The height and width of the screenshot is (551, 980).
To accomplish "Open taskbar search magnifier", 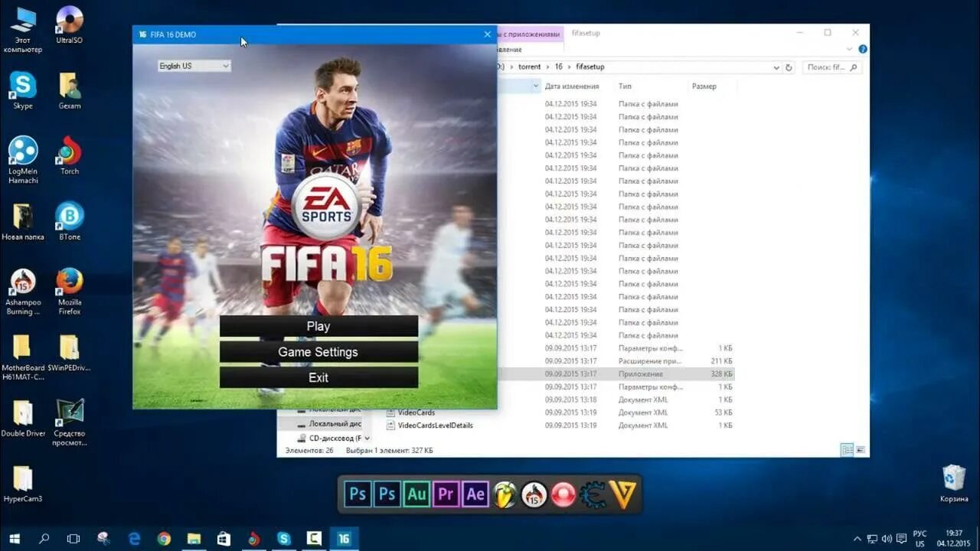I will pyautogui.click(x=44, y=539).
